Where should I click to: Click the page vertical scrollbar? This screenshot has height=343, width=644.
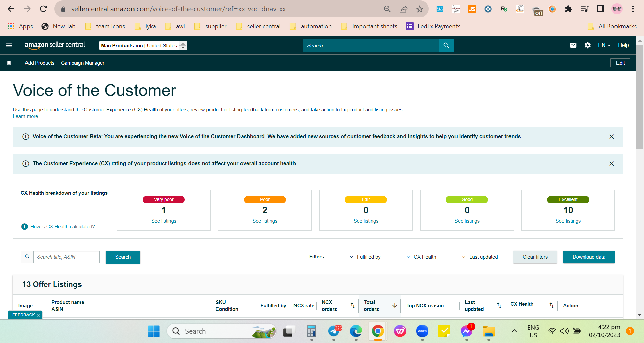click(640, 96)
